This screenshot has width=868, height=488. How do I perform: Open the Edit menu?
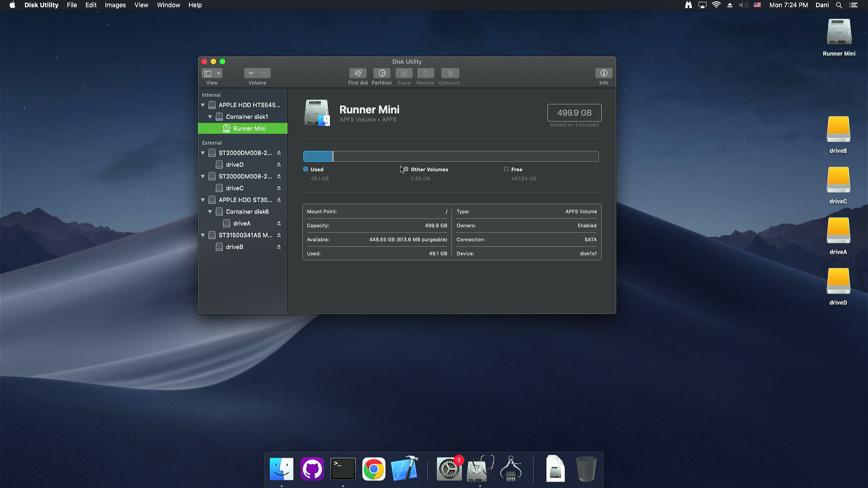[91, 5]
